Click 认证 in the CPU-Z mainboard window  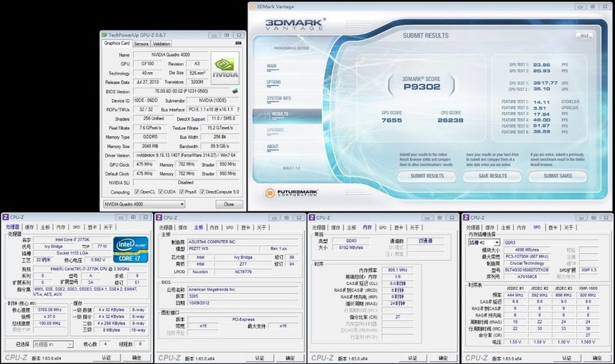[x=260, y=358]
